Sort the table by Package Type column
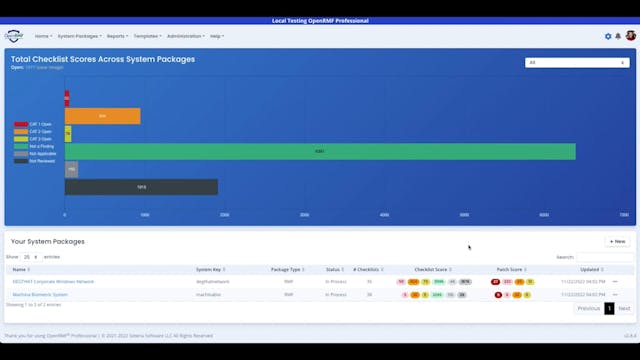This screenshot has width=640, height=360. coord(287,269)
